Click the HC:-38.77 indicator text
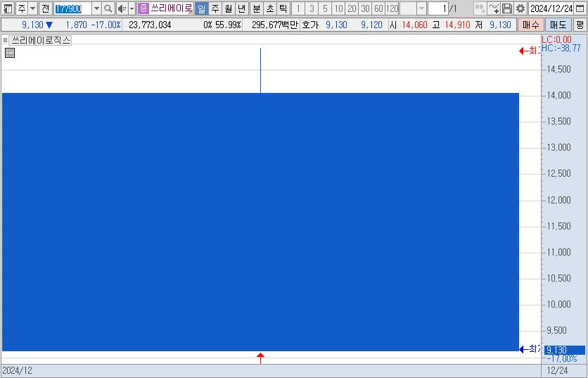 tap(561, 48)
